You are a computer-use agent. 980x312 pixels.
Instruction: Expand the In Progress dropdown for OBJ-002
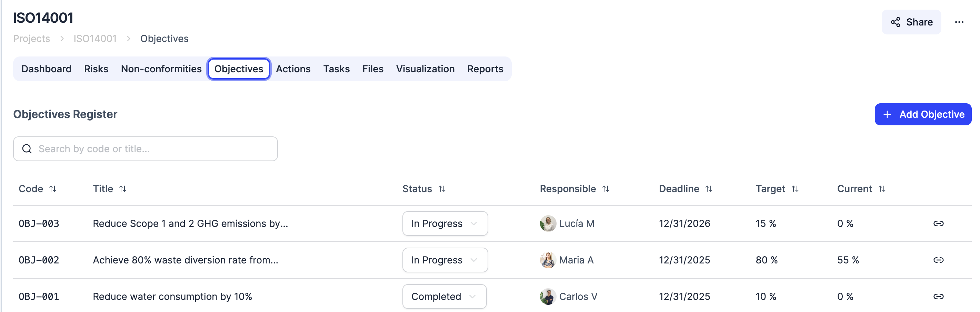pos(445,260)
